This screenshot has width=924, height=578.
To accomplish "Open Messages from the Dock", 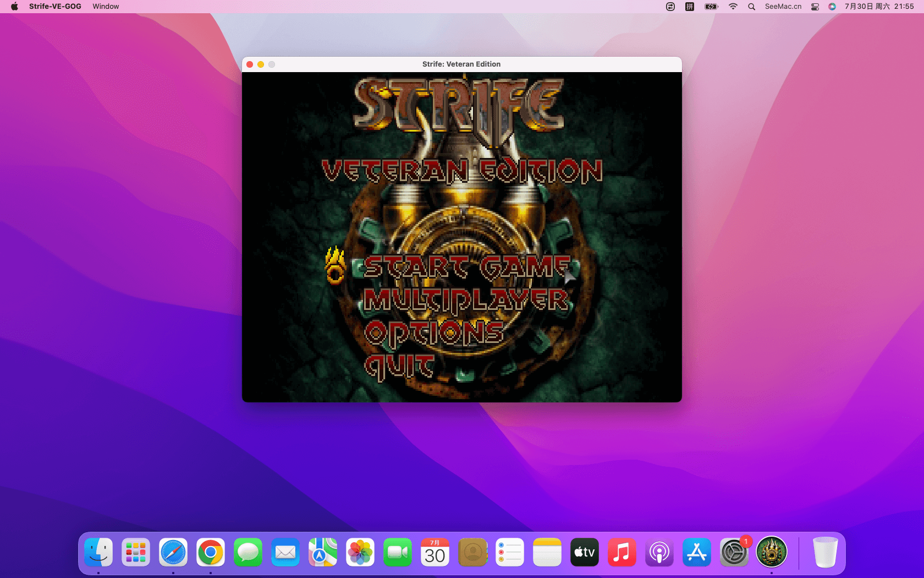I will [x=248, y=552].
